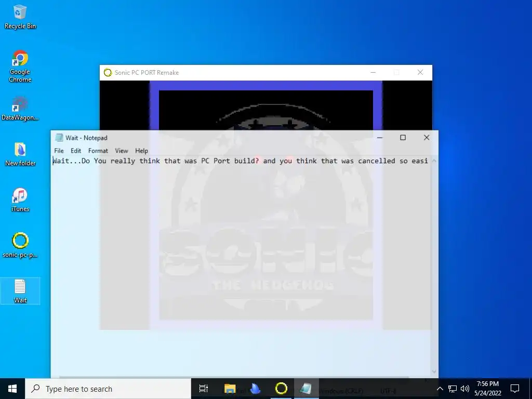
Task: Select the Wait text file on desktop
Action: [x=20, y=291]
